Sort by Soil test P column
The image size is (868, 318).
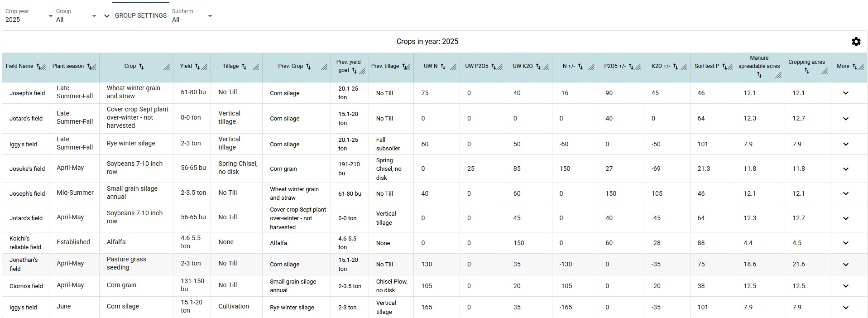click(724, 67)
